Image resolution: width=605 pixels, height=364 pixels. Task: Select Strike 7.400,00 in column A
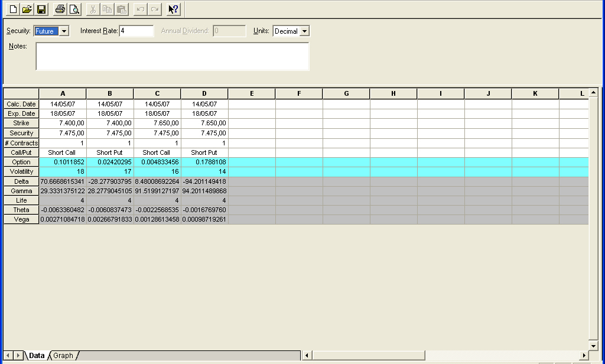click(x=63, y=123)
